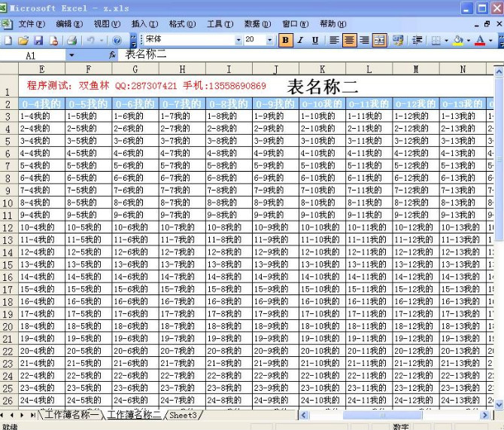504x430 pixels.
Task: Expand the font name dropdown
Action: coord(238,40)
